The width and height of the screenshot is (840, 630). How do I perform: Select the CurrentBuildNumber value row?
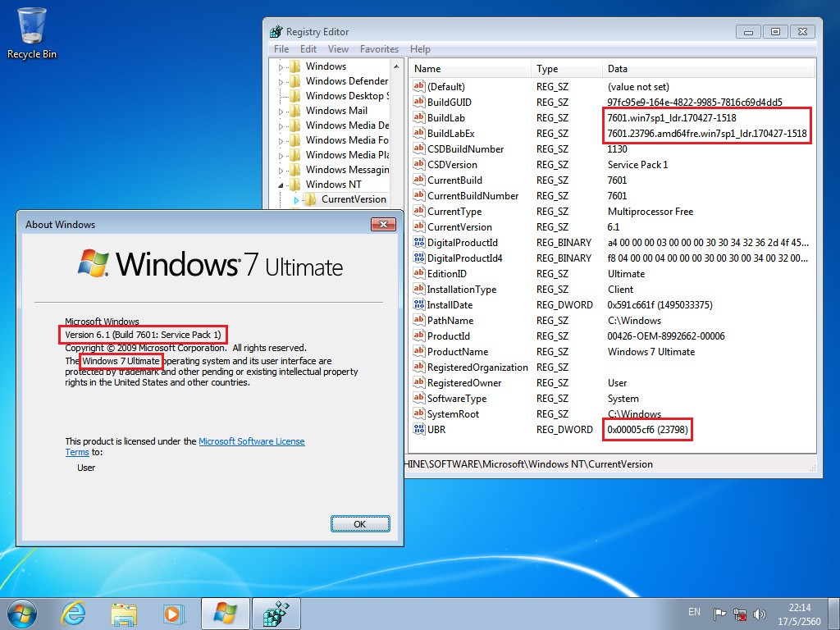point(612,195)
